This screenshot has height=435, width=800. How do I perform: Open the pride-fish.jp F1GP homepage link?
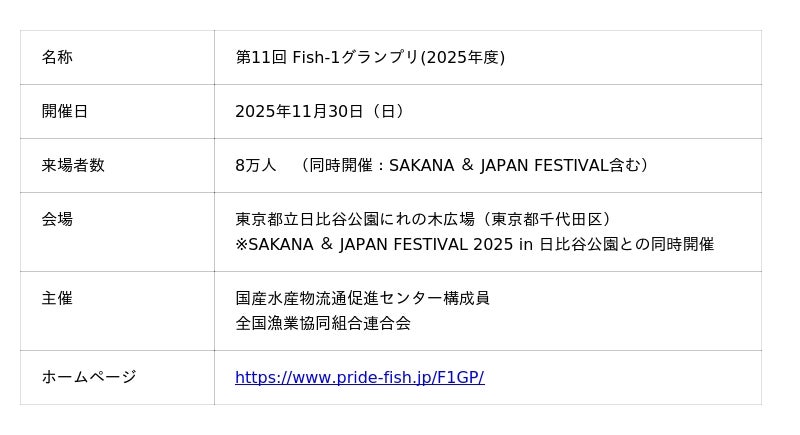coord(359,377)
